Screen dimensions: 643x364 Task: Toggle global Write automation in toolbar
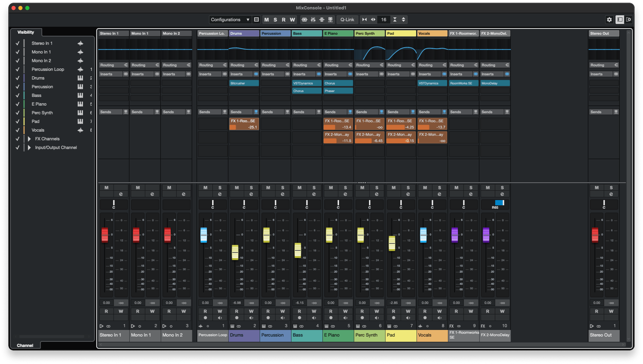pyautogui.click(x=292, y=20)
